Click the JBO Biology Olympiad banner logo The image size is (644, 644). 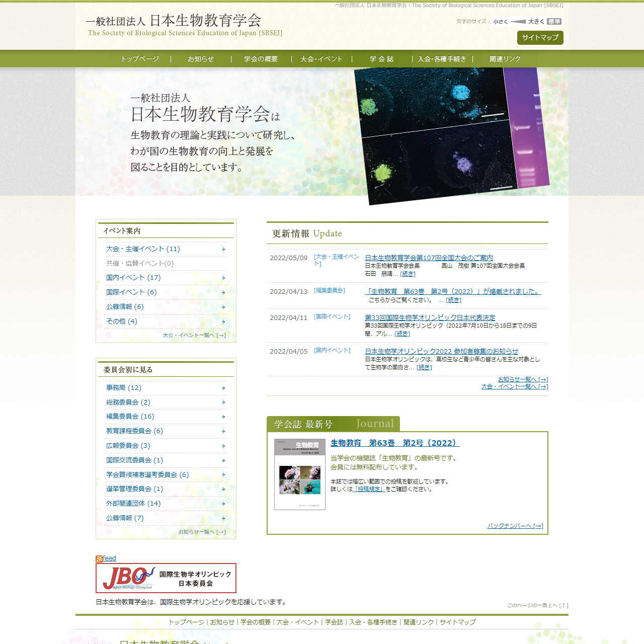point(166,578)
